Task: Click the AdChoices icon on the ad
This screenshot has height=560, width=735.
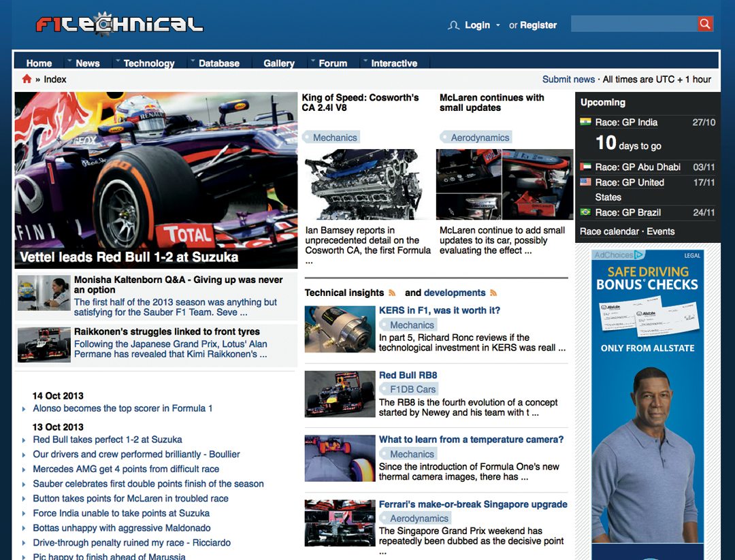Action: pyautogui.click(x=639, y=255)
